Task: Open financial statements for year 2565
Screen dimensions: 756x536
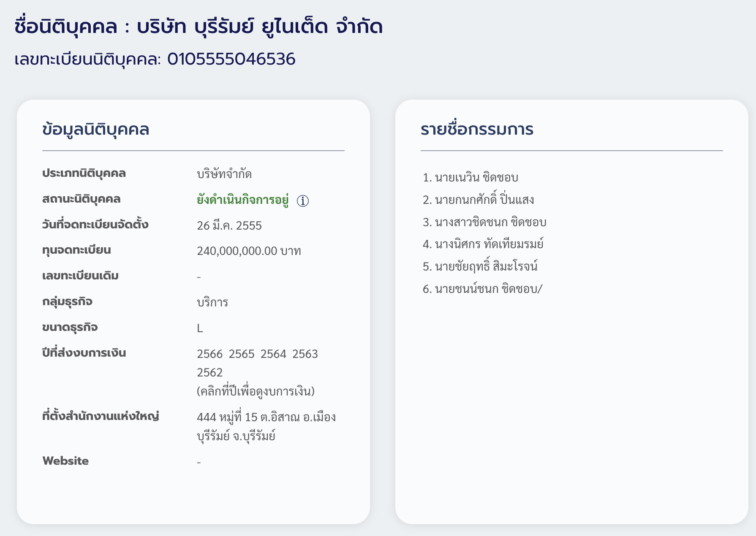Action: 242,354
